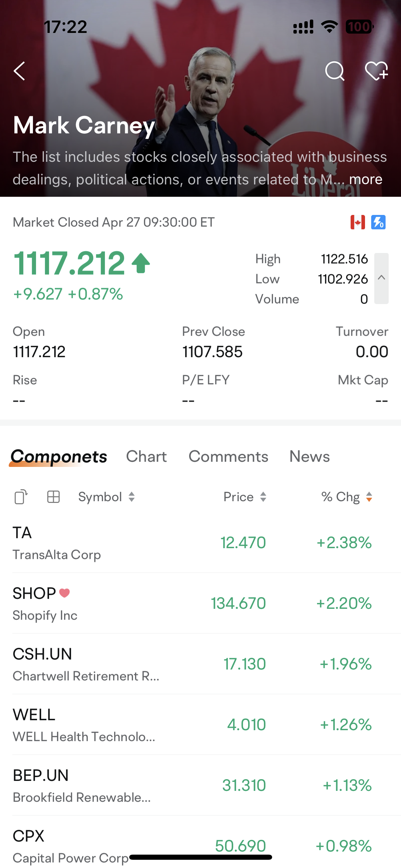Tap the pink heart next to SHOP

point(64,593)
